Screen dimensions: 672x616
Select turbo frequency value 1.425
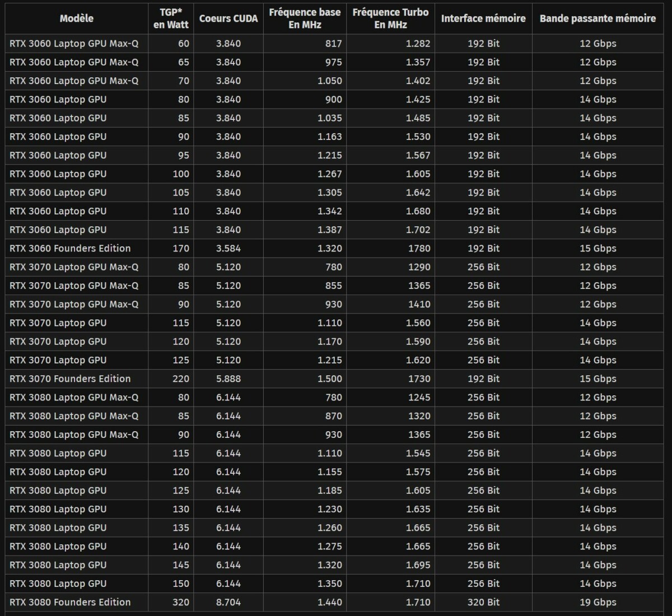pos(418,99)
